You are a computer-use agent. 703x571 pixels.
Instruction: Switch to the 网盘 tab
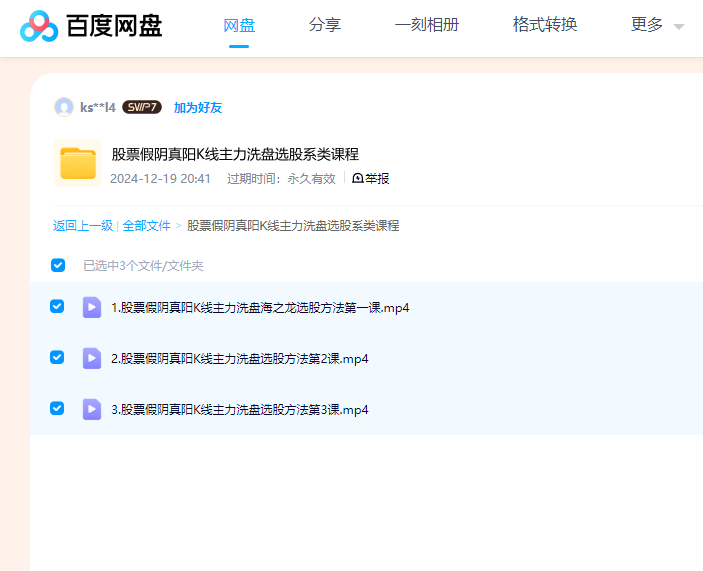point(239,25)
